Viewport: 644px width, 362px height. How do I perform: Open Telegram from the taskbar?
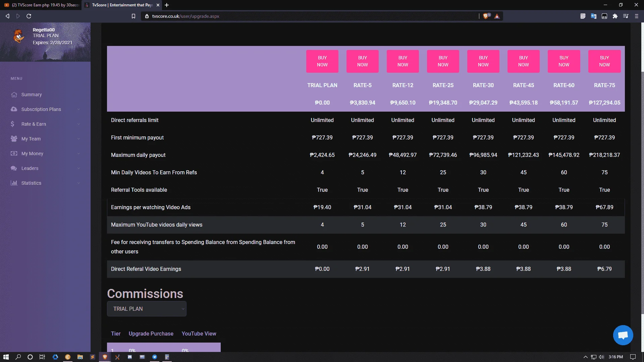click(x=155, y=357)
